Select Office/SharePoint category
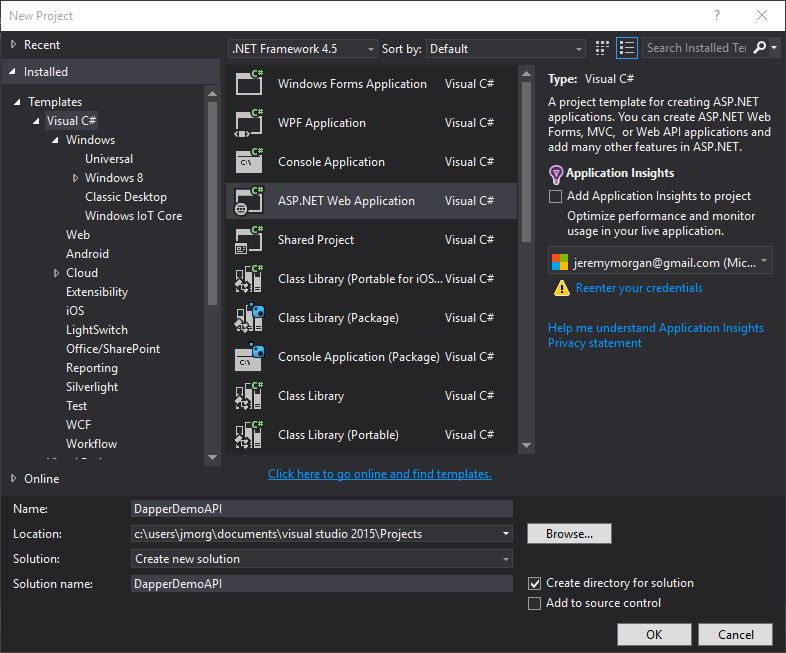The width and height of the screenshot is (786, 653). pos(113,349)
